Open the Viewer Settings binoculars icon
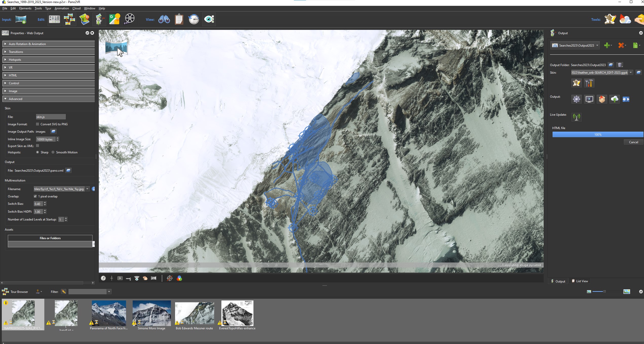 click(x=164, y=19)
